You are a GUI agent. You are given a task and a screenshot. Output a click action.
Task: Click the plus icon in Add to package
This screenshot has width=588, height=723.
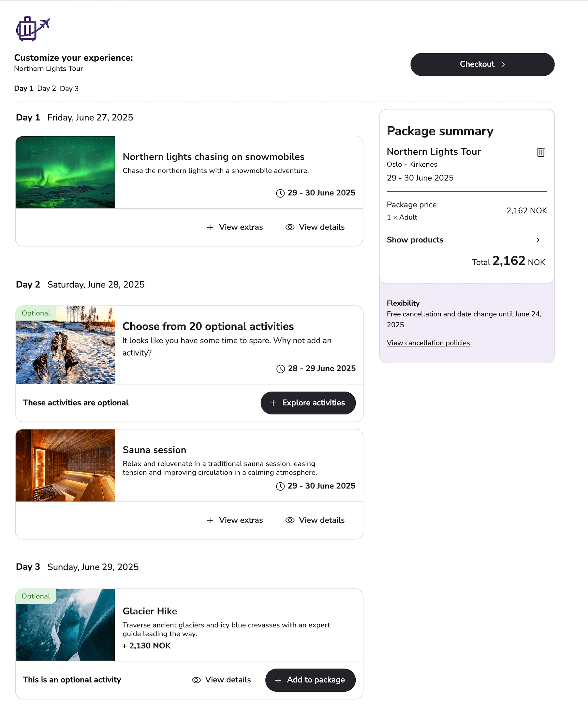[278, 680]
